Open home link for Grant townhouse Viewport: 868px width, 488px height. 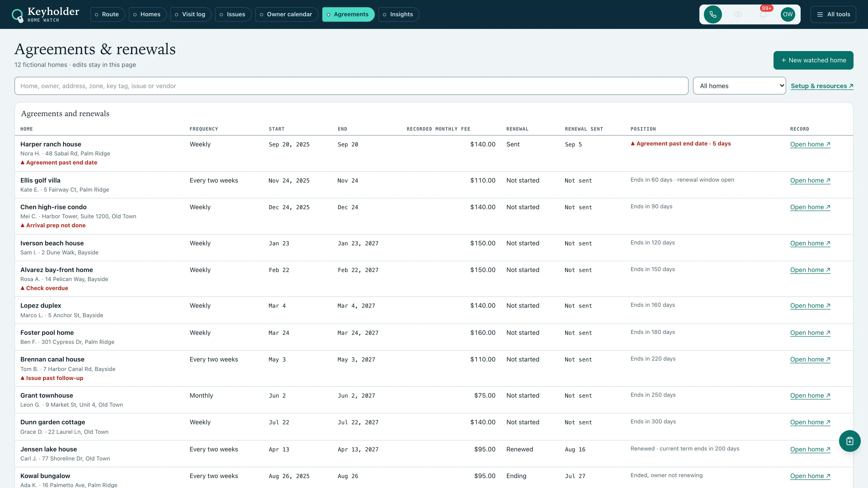[x=810, y=396]
